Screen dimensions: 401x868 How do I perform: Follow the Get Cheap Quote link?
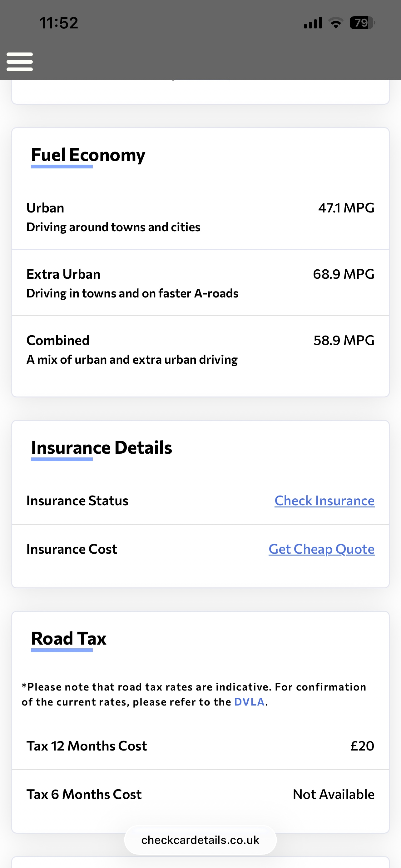click(321, 549)
